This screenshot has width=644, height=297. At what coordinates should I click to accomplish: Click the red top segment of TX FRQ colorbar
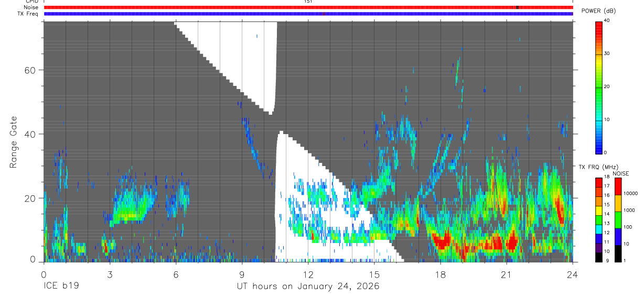coord(599,183)
